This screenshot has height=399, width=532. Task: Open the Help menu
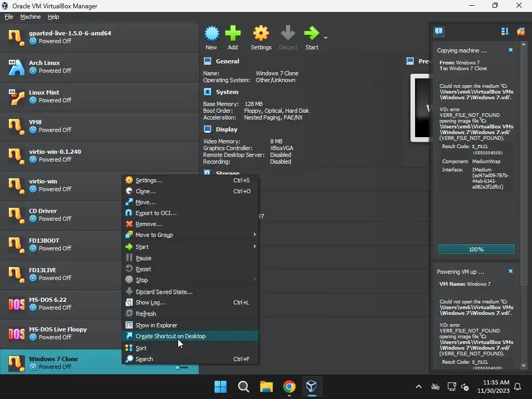pos(54,17)
